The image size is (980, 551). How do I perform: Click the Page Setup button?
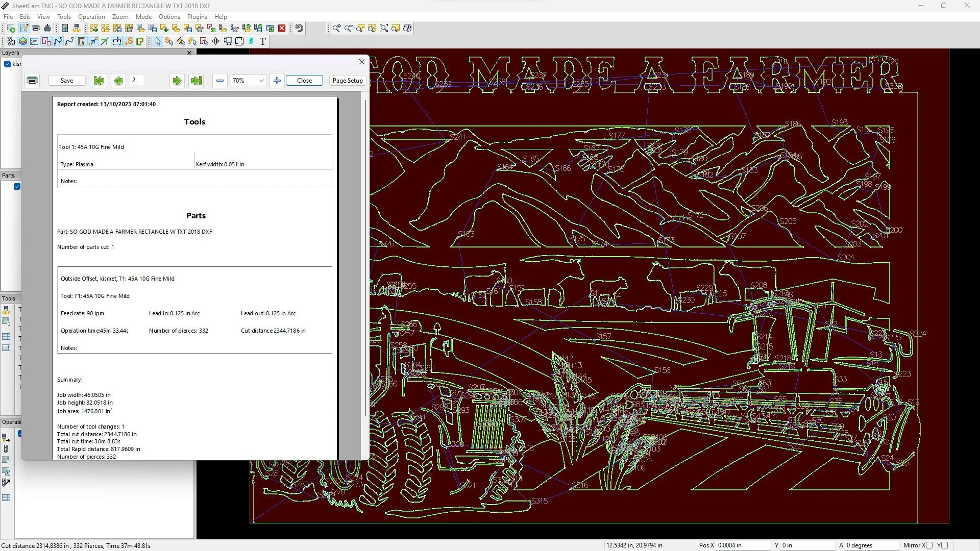[348, 81]
